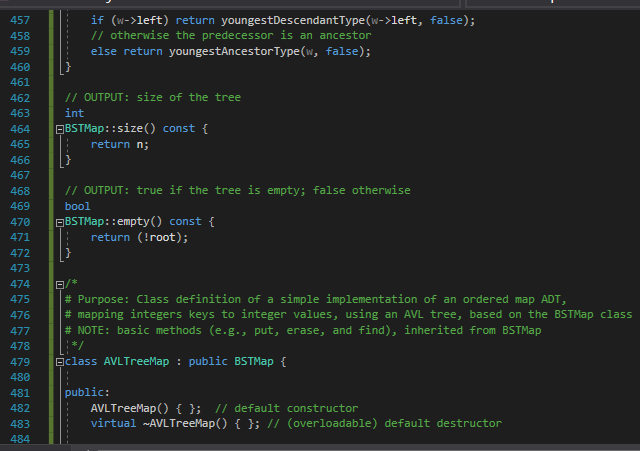Click line number 457 in the gutter
Image resolution: width=640 pixels, height=451 pixels.
pyautogui.click(x=20, y=20)
